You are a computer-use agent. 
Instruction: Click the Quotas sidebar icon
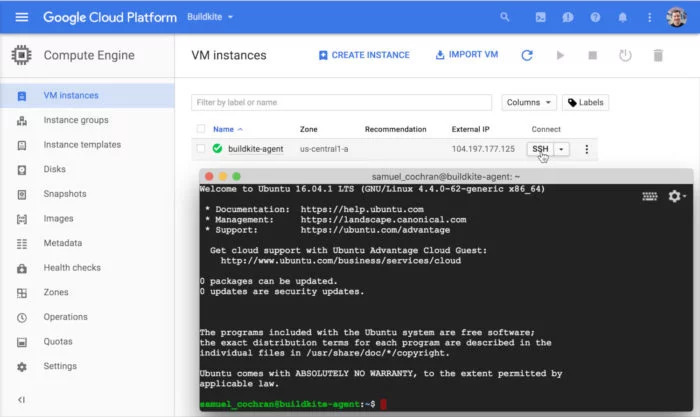pos(21,342)
